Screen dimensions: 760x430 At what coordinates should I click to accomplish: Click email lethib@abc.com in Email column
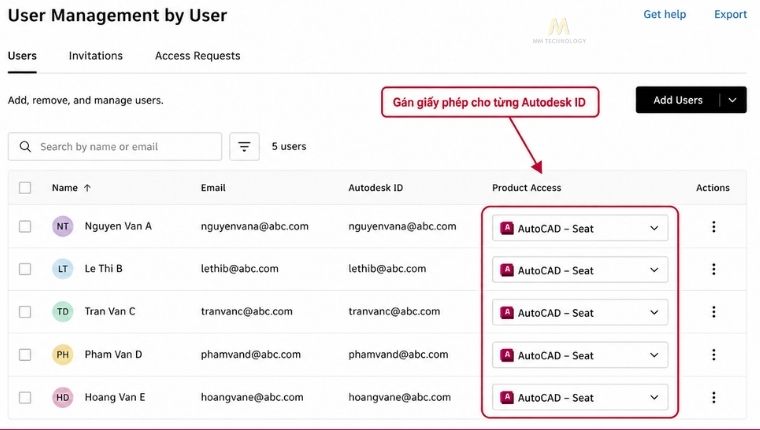pyautogui.click(x=239, y=269)
